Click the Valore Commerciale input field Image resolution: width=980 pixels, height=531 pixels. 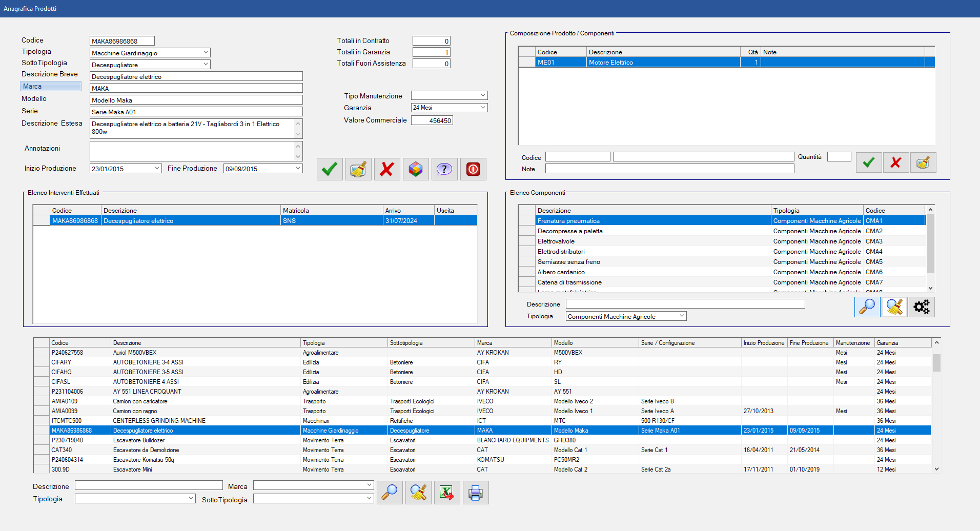tap(432, 120)
